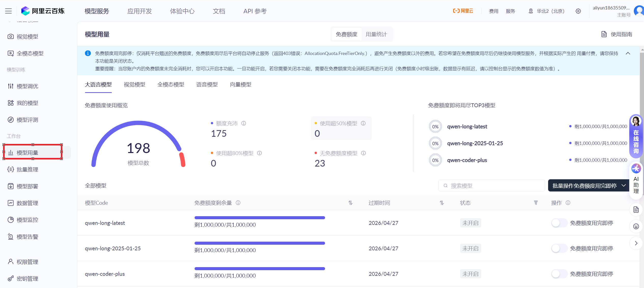Open 批量推理 in the sidebar
Screen dimensions: 644x288
tap(27, 169)
